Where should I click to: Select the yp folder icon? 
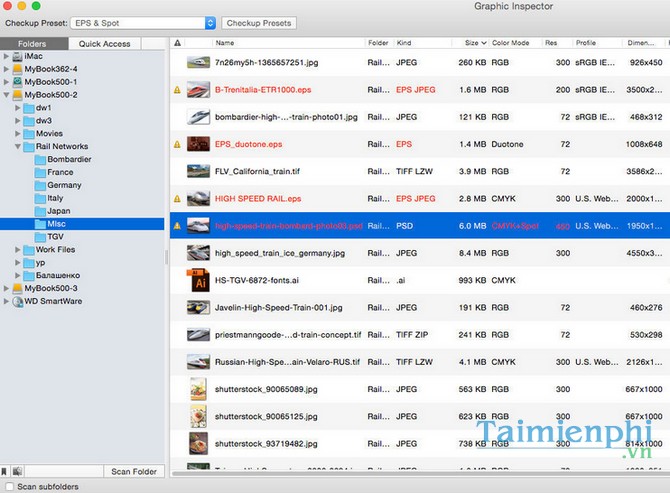29,263
